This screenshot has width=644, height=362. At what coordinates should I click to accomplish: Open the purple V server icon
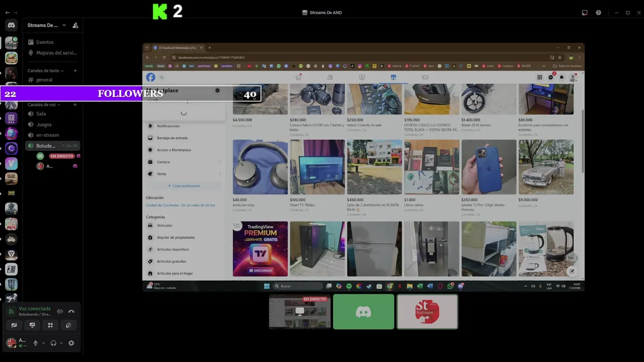[11, 163]
